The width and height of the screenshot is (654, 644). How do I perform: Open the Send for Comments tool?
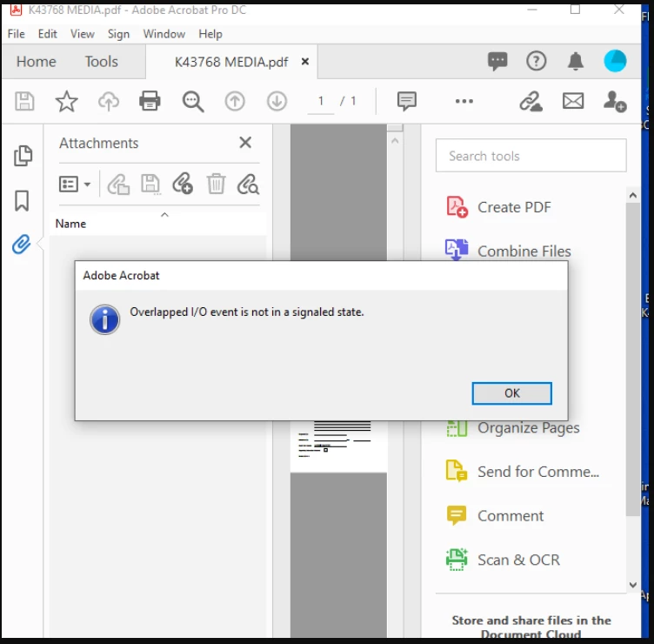pyautogui.click(x=523, y=472)
